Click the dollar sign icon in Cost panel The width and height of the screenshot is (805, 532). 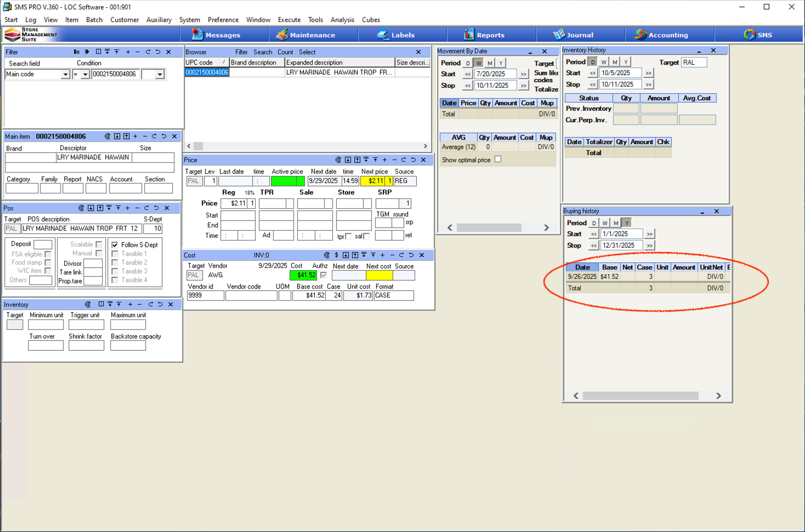(336, 255)
